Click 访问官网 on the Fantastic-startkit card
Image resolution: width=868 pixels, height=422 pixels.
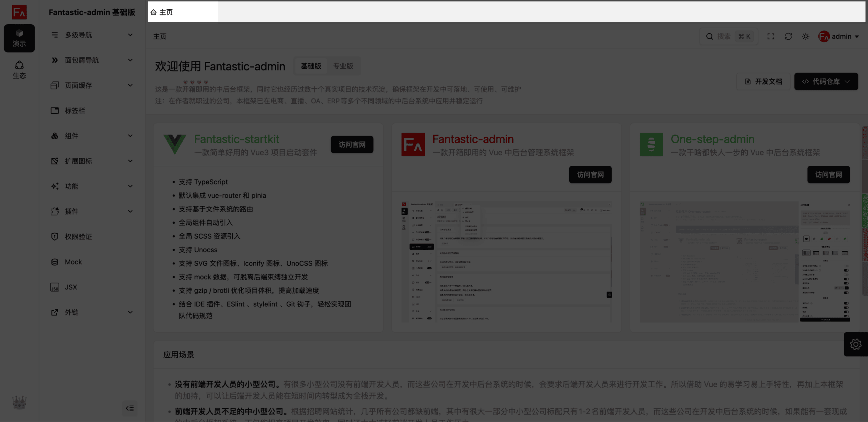click(352, 145)
